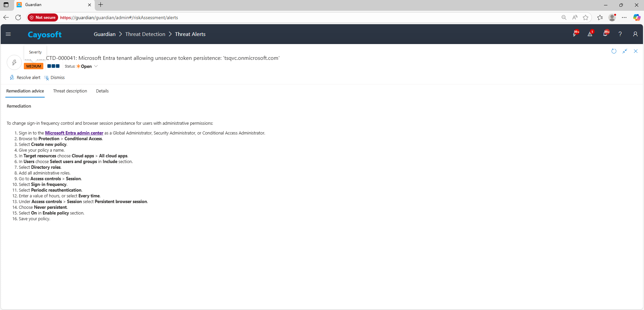Image resolution: width=644 pixels, height=310 pixels.
Task: Expand the Status Open dropdown
Action: point(96,66)
